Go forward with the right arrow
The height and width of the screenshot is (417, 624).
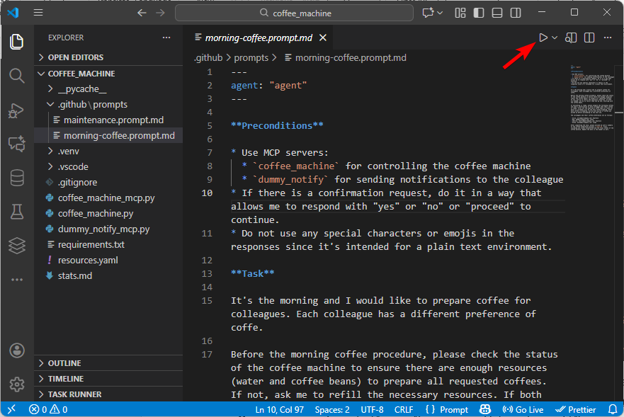point(160,13)
